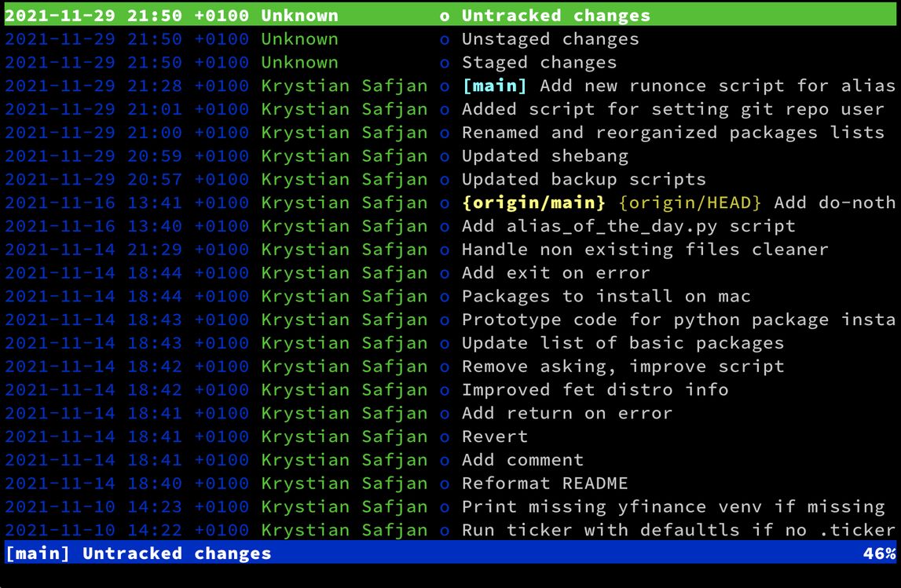Select the Unstaged changes row
The width and height of the screenshot is (901, 588).
tap(550, 39)
